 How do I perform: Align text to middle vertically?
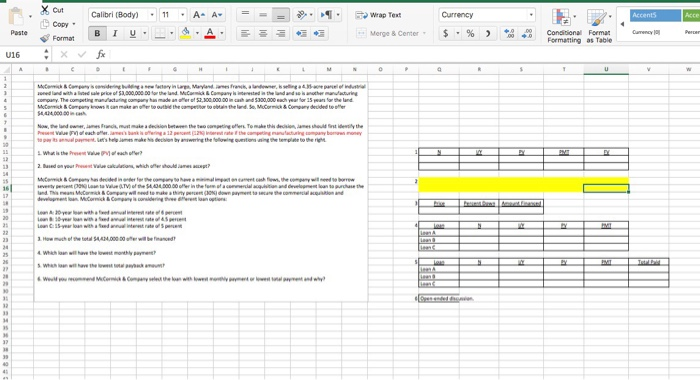(x=263, y=15)
